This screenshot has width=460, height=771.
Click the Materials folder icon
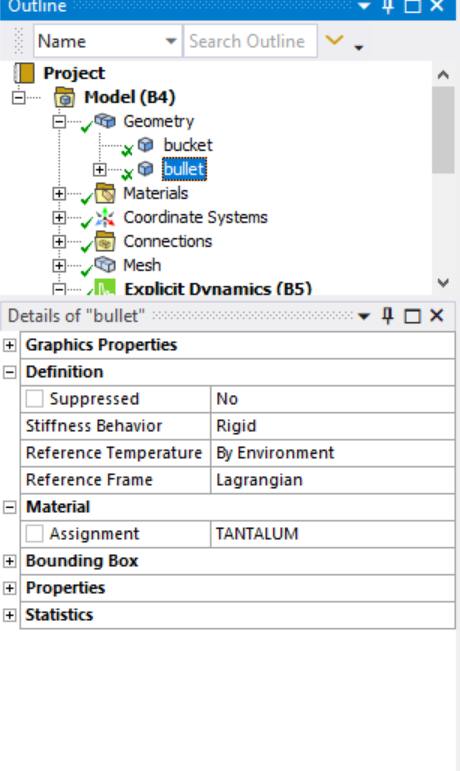pos(105,193)
